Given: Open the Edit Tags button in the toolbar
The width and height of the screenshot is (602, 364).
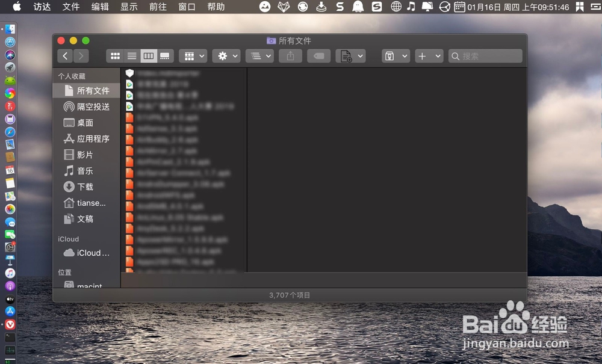Looking at the screenshot, I should point(318,55).
